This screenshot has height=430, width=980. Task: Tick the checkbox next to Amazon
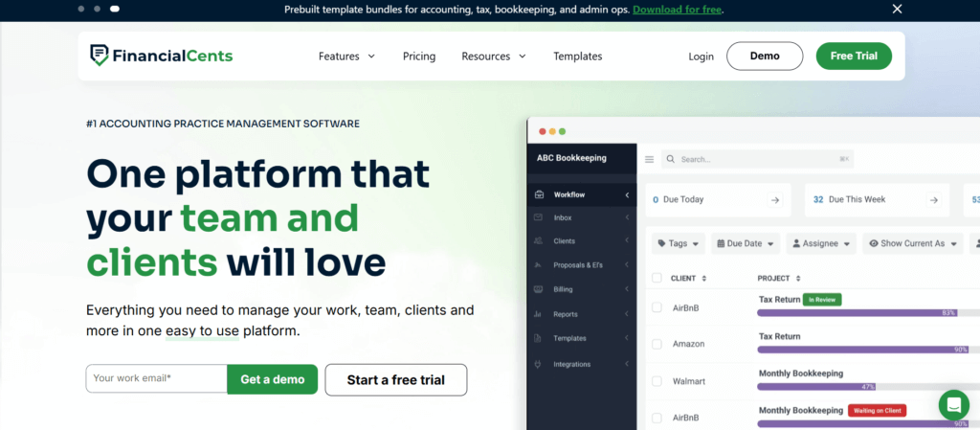coord(657,344)
